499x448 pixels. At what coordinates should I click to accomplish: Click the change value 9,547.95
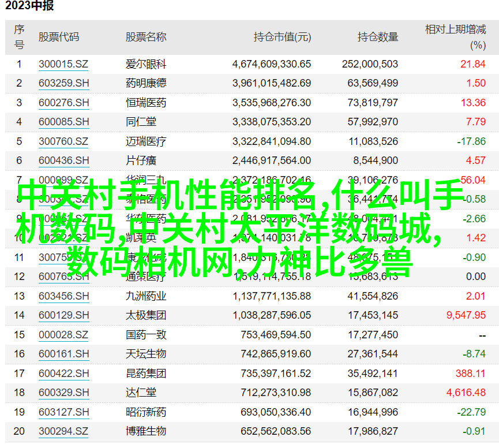click(466, 315)
